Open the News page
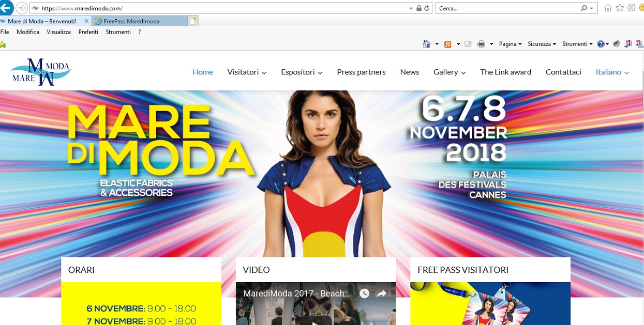 tap(410, 72)
